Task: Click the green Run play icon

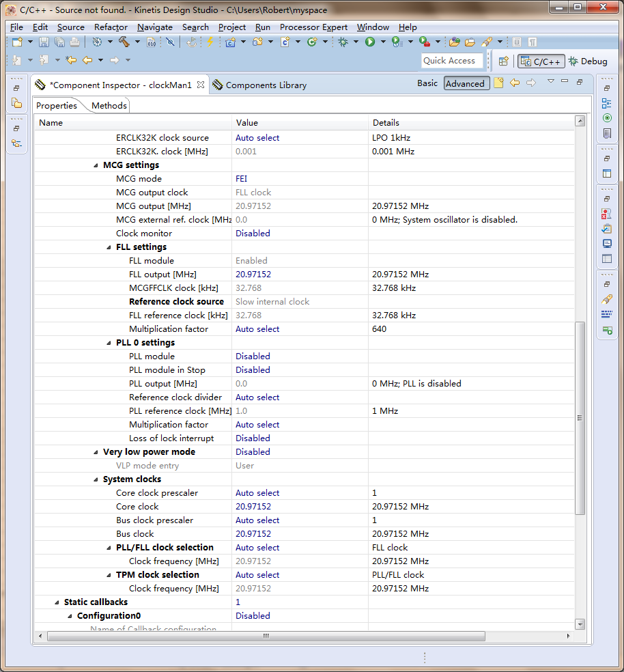Action: click(370, 42)
